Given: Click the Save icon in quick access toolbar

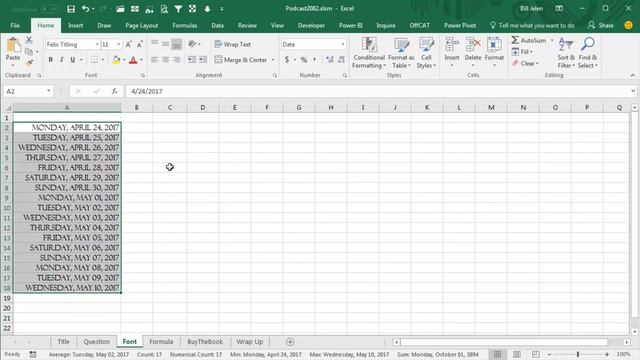Looking at the screenshot, I should [71, 9].
